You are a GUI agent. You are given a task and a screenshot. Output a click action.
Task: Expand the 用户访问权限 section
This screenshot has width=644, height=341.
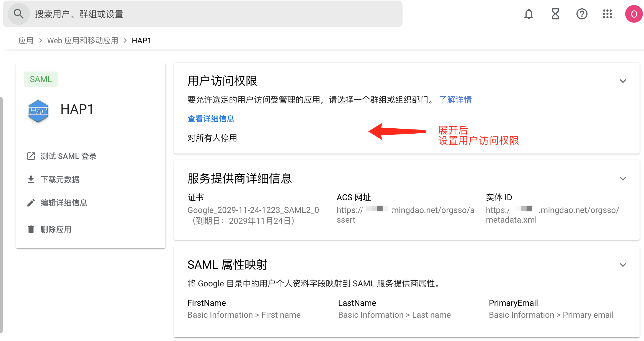[x=623, y=81]
